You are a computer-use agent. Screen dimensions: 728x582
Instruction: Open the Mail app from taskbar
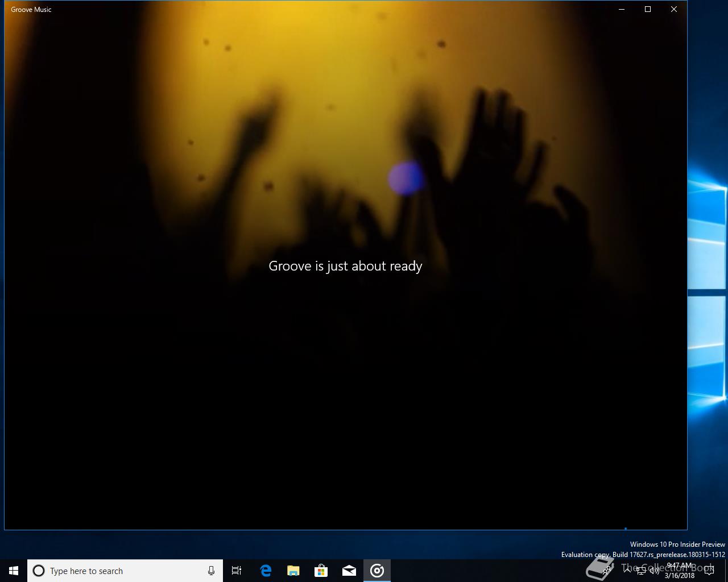(x=349, y=571)
